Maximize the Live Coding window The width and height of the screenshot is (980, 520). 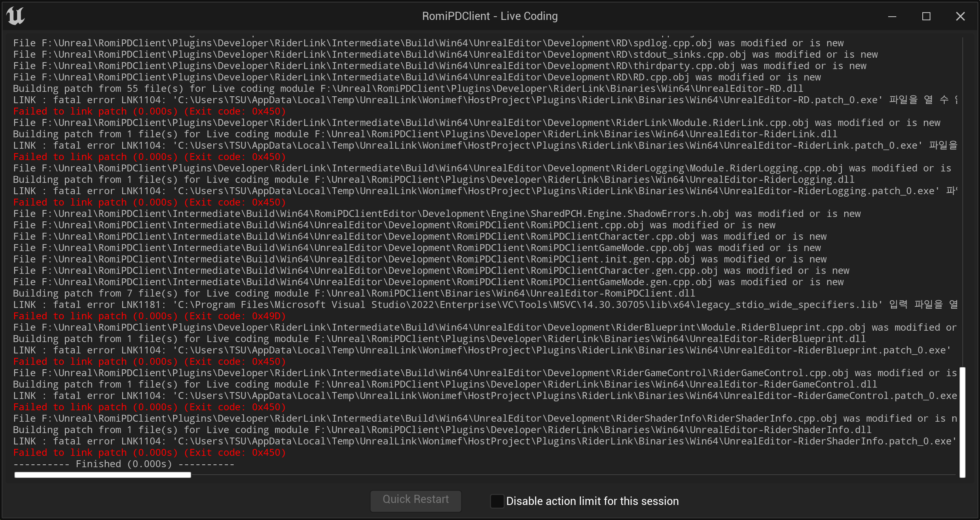(926, 16)
